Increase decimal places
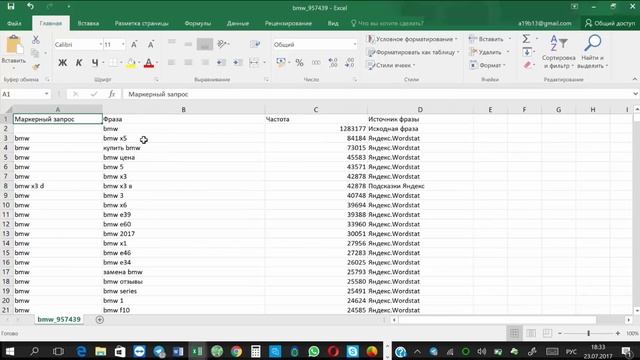The height and width of the screenshot is (360, 640). coord(333,63)
